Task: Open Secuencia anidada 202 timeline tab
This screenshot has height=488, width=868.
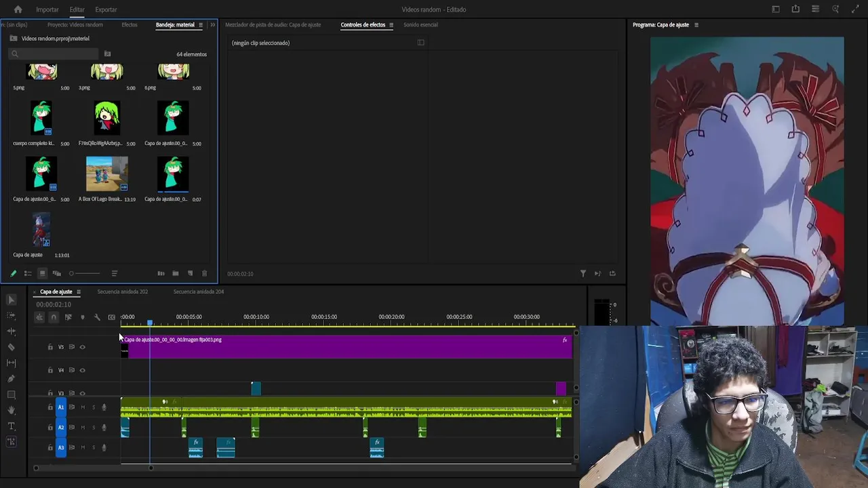Action: [x=123, y=292]
